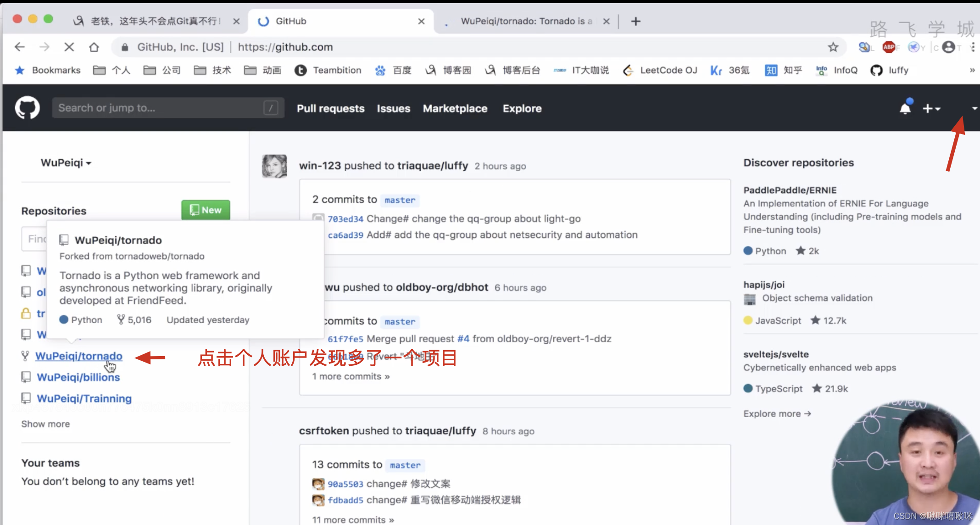Focus the Search or jump to field

coord(168,108)
